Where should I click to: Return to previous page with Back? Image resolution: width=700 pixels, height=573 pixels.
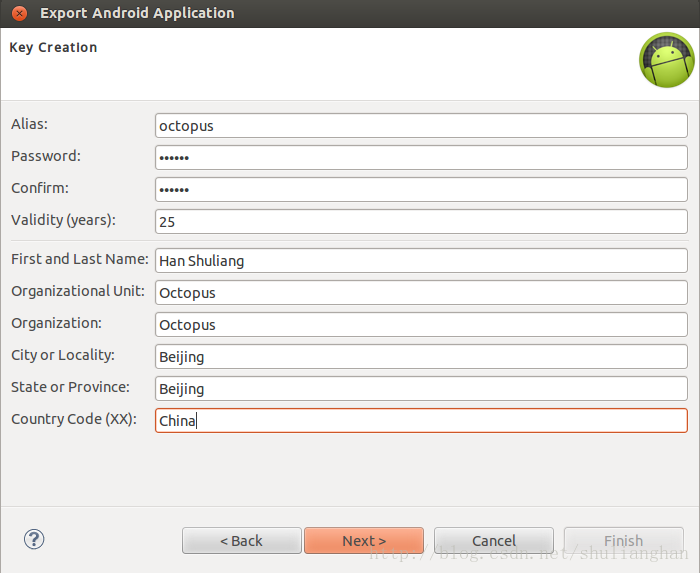pos(242,540)
